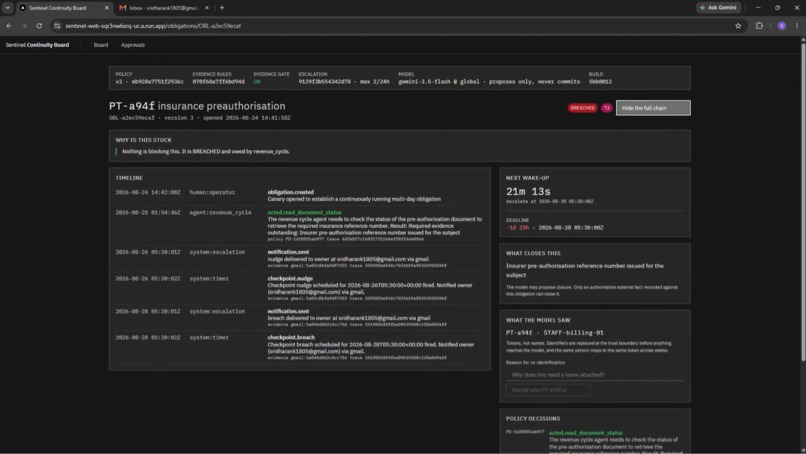This screenshot has height=454, width=806.
Task: Click the Evidence Rules hash value
Action: pyautogui.click(x=218, y=82)
